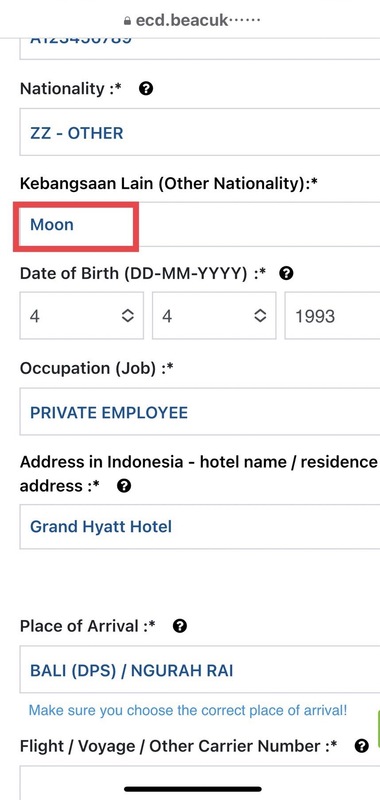The width and height of the screenshot is (380, 800).
Task: Tap the home indicator bar at bottom
Action: point(193,789)
